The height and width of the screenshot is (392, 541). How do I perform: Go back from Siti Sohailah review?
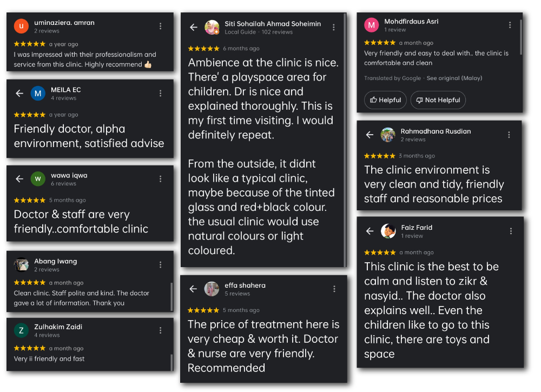193,28
